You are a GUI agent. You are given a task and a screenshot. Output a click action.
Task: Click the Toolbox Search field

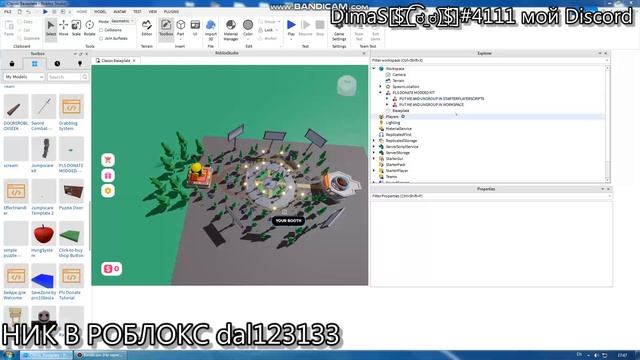64,77
